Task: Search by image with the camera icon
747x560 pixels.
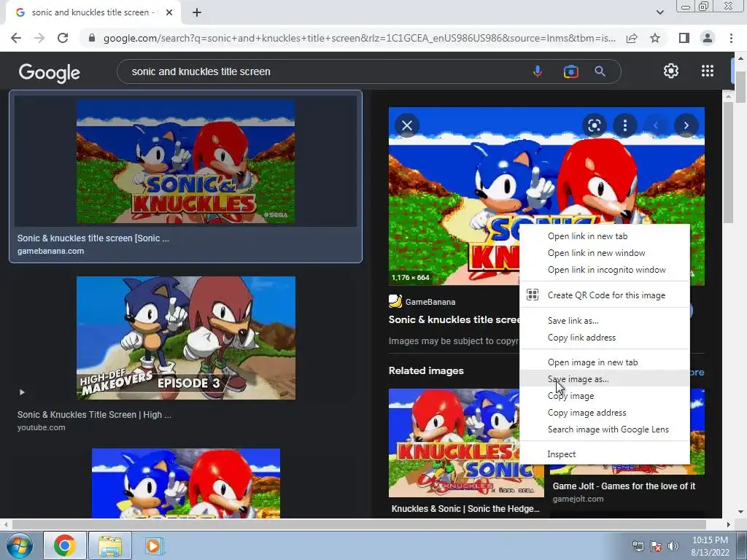Action: coord(570,71)
